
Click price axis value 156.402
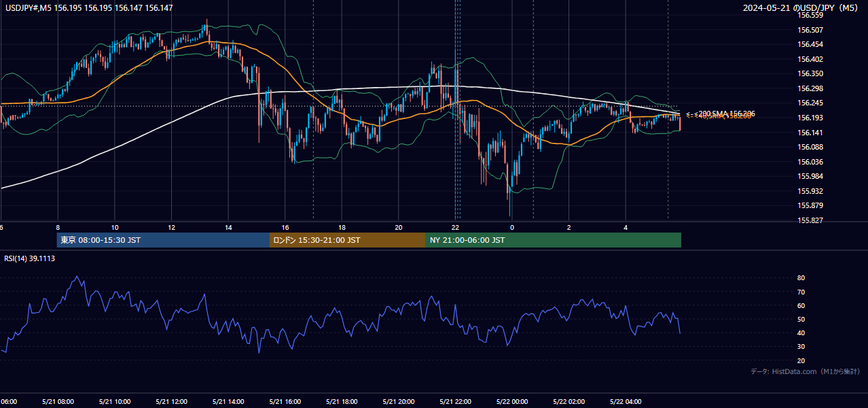click(811, 59)
